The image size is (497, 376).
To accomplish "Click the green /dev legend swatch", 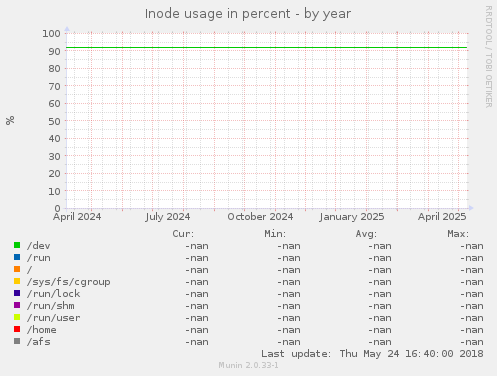I will (x=17, y=245).
